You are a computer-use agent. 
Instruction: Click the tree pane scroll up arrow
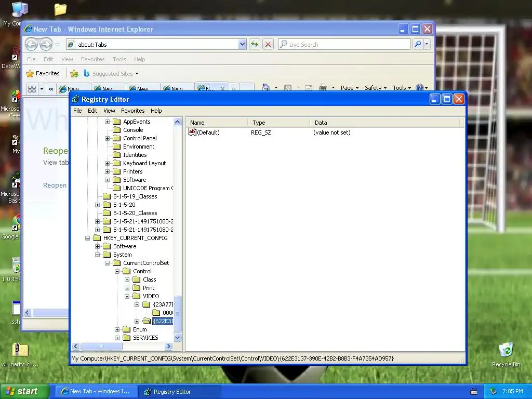tap(178, 122)
